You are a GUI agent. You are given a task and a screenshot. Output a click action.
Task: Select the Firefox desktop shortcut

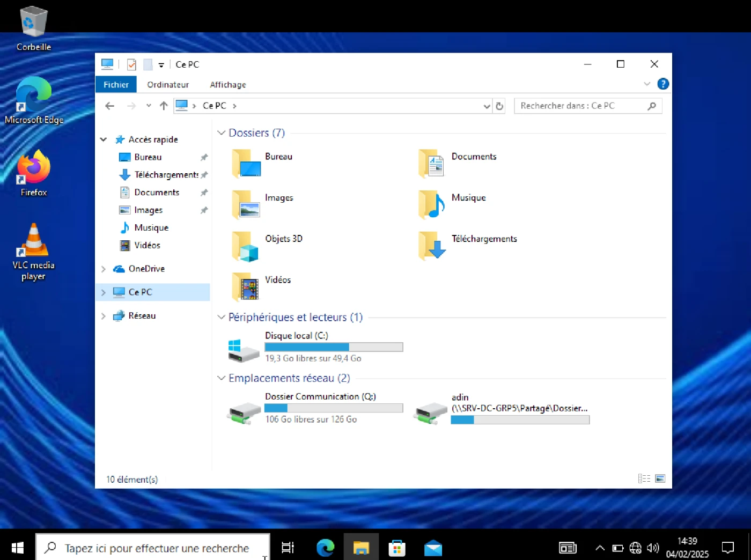[34, 173]
